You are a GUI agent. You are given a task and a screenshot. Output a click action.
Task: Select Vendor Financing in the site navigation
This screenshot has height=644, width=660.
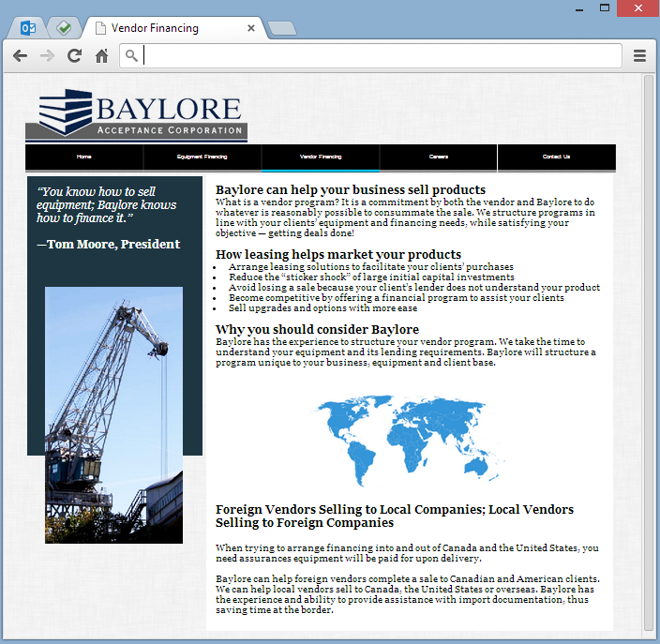coord(321,157)
